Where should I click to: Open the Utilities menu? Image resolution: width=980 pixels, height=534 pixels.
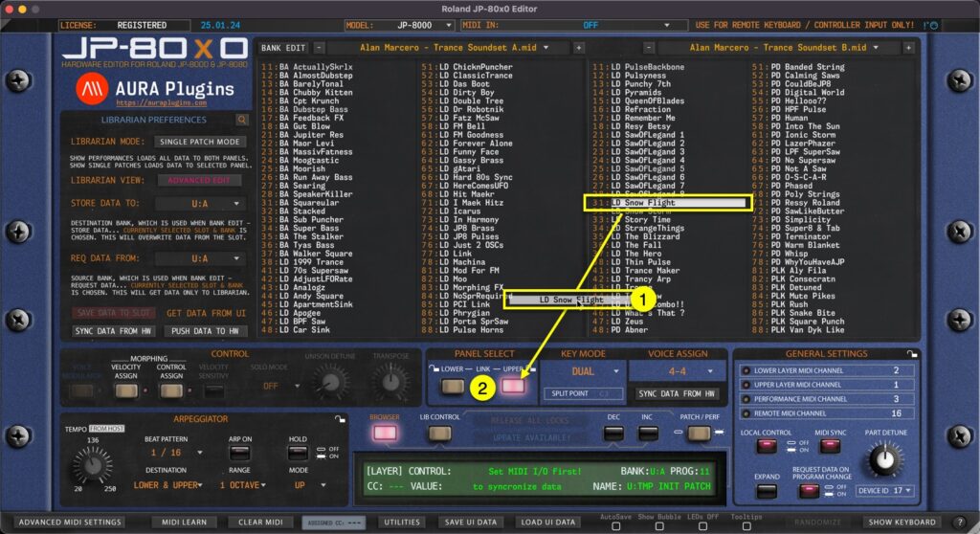point(402,523)
